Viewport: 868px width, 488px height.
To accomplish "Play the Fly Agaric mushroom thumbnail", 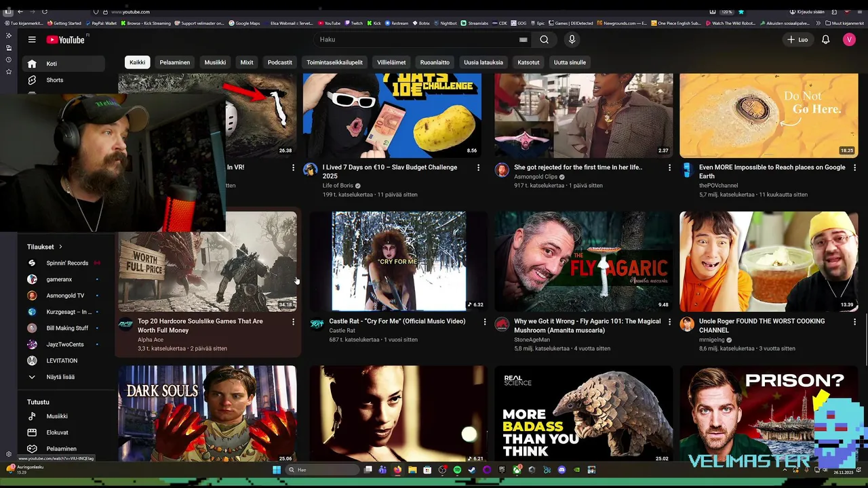I will point(584,261).
